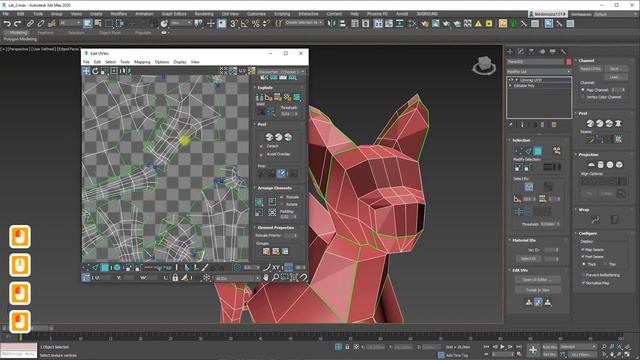Click the Pack Custom icon in Arrange Elements
The width and height of the screenshot is (640, 360).
(259, 202)
